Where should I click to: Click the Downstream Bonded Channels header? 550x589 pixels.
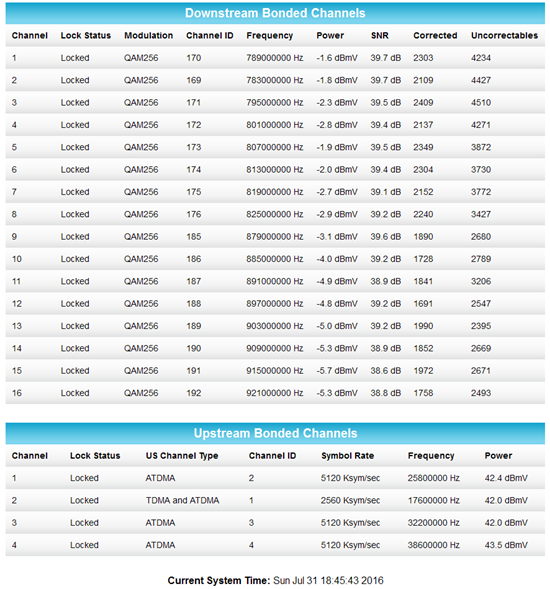pyautogui.click(x=275, y=13)
